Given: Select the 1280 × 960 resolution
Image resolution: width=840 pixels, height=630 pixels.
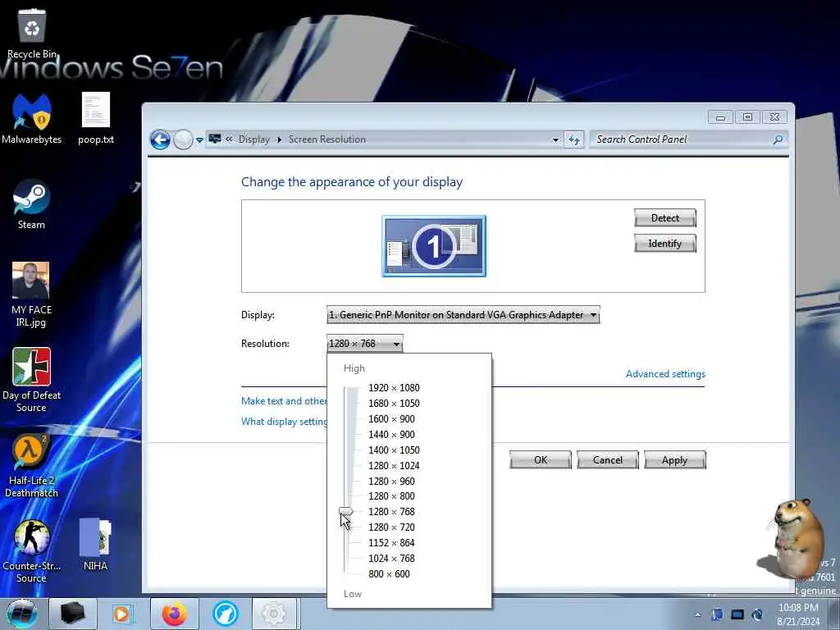Looking at the screenshot, I should pos(391,481).
